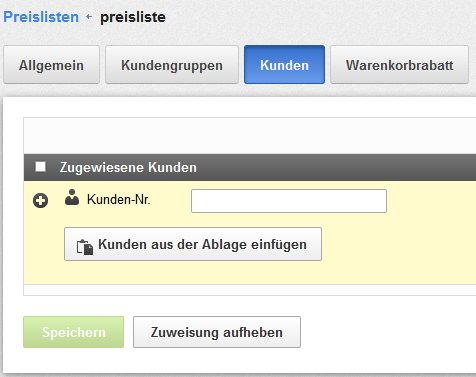This screenshot has width=476, height=377.
Task: Click the plus icon to add customer
Action: pos(40,201)
